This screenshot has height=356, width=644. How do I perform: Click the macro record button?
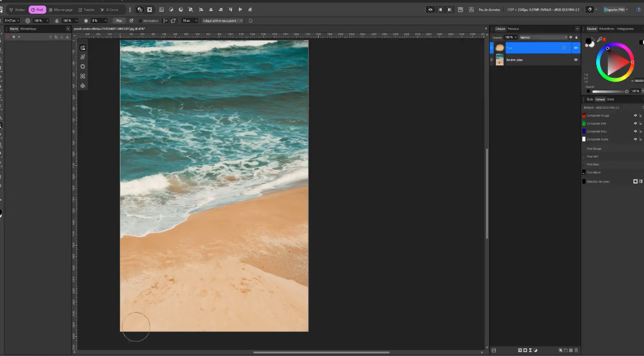click(8, 37)
